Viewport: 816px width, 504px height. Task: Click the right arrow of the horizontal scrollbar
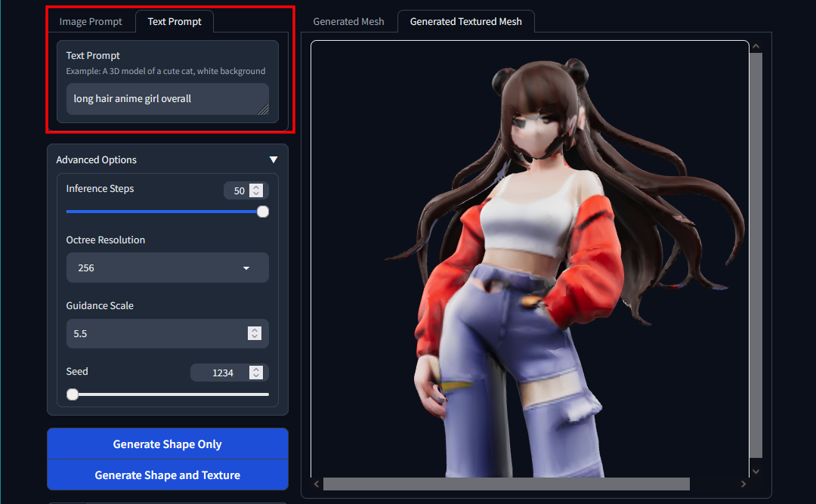click(x=743, y=484)
